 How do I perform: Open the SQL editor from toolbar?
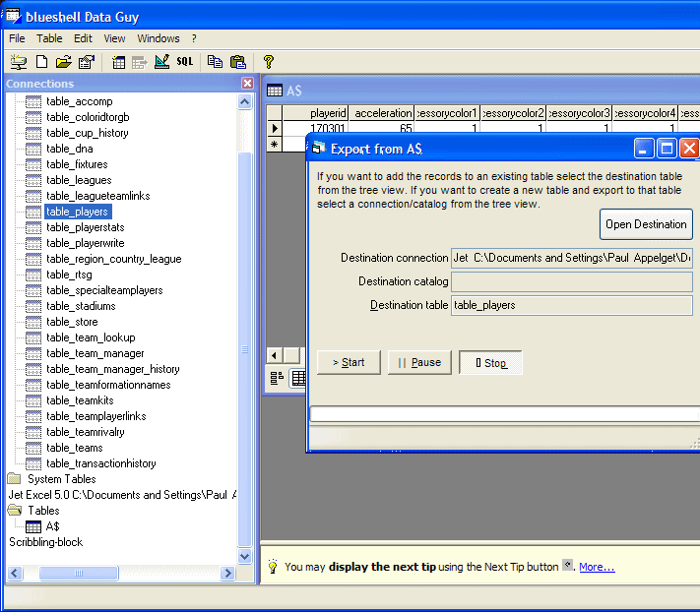coord(185,62)
